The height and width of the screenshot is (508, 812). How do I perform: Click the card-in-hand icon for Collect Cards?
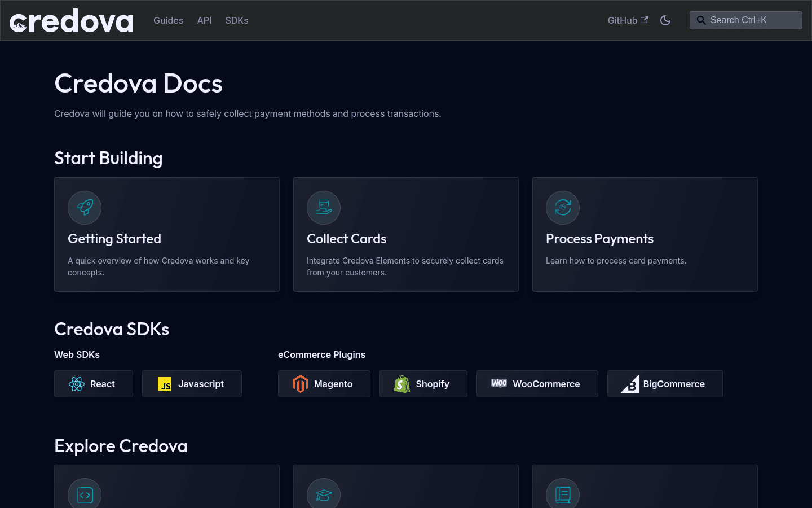tap(324, 208)
